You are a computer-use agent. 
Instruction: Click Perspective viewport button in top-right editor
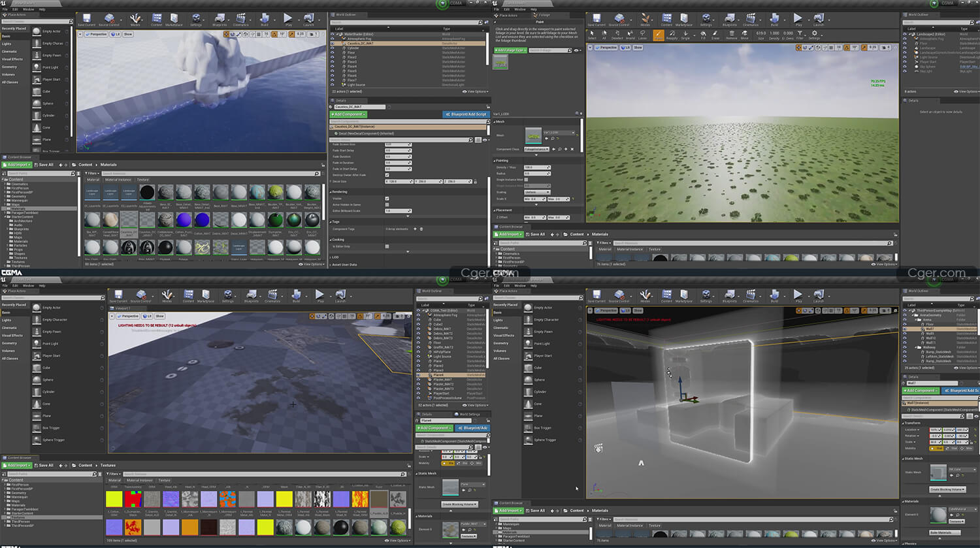[606, 48]
